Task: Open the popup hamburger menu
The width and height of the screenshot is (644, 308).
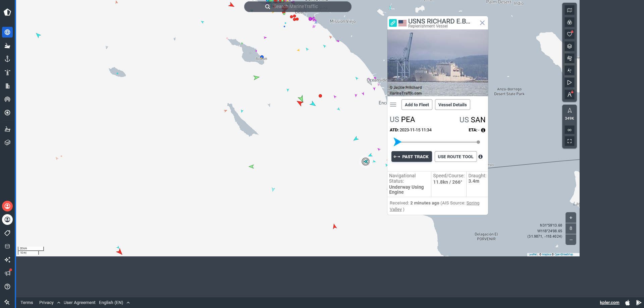Action: coord(393,105)
